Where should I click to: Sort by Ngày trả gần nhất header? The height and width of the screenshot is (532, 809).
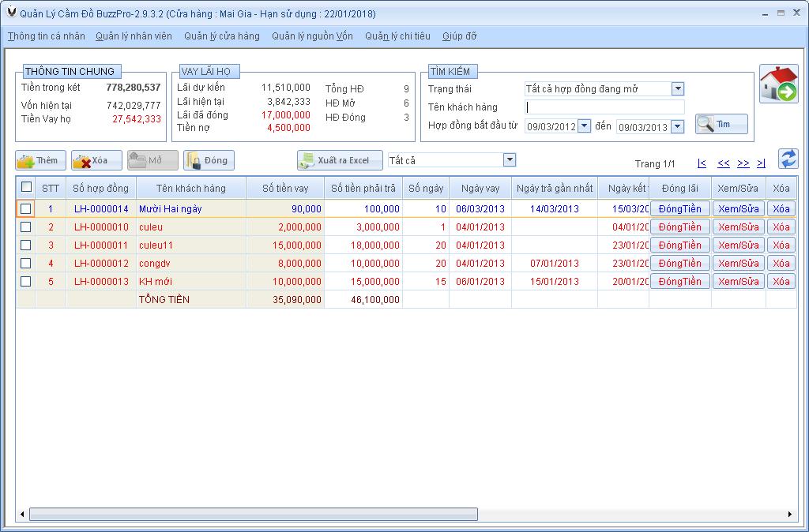click(555, 188)
